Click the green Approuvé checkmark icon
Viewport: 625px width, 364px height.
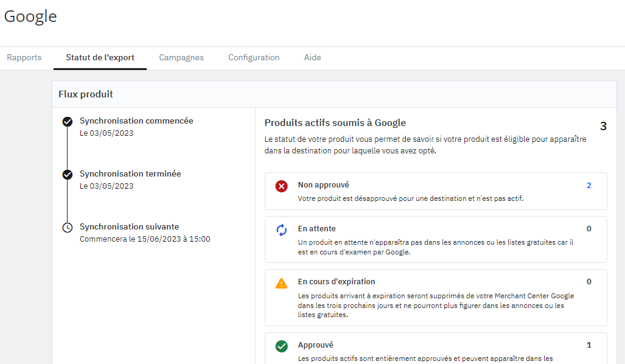coord(281,346)
